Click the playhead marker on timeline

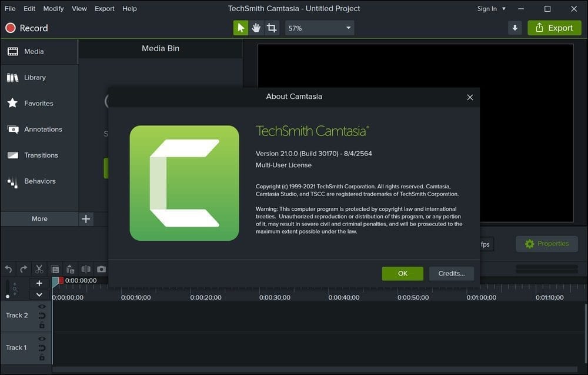(x=55, y=282)
